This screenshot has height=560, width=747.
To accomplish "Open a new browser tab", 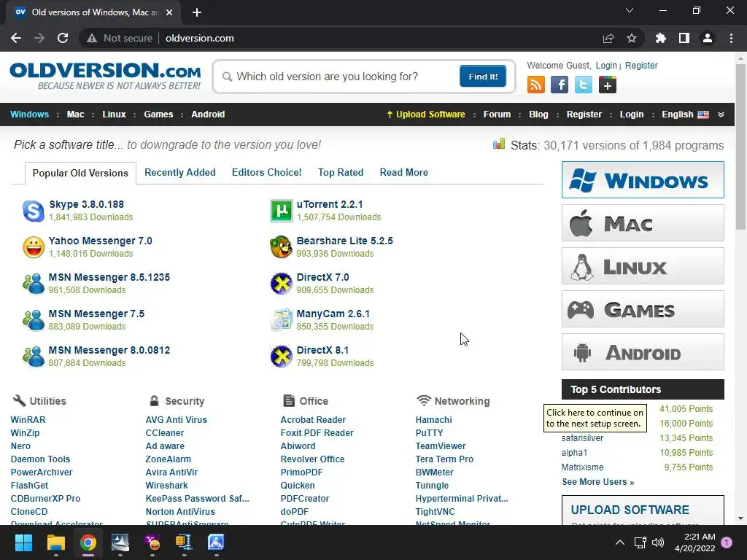I will click(197, 12).
